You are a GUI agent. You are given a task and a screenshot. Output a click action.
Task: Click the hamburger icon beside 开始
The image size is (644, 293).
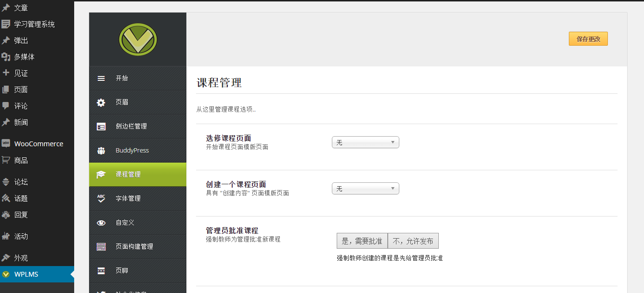[x=101, y=78]
